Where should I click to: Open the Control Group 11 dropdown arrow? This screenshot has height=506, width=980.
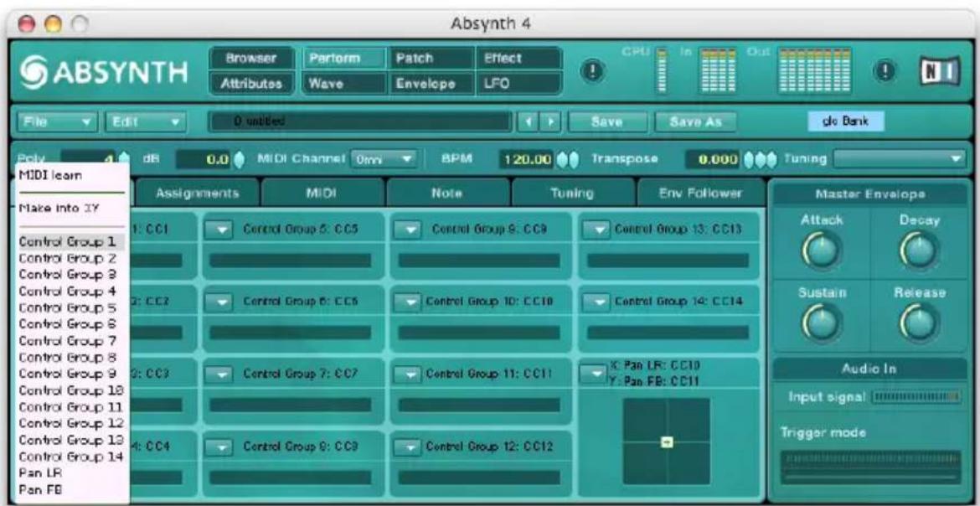pyautogui.click(x=409, y=375)
